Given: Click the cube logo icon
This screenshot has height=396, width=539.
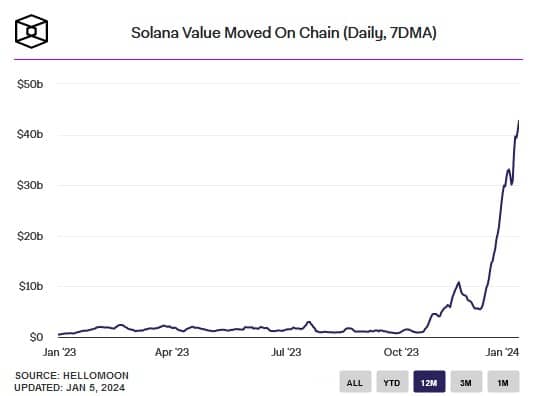Looking at the screenshot, I should pos(31,31).
